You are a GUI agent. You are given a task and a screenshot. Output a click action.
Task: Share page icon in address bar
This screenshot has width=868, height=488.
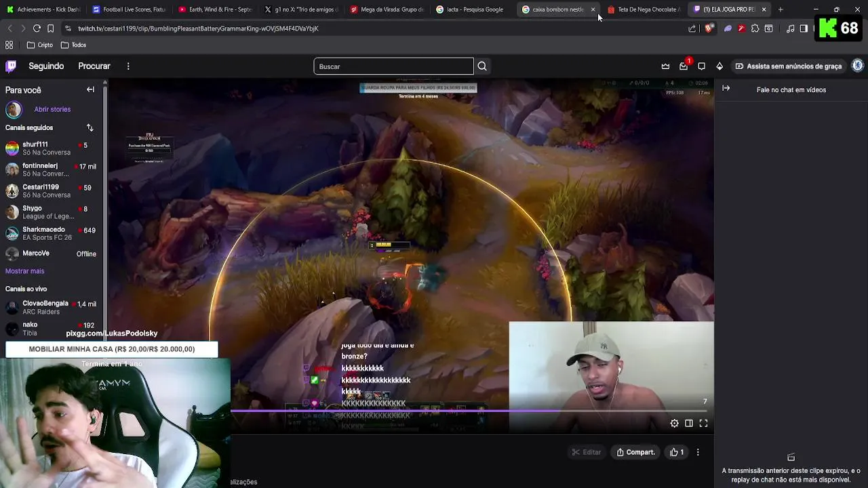pyautogui.click(x=692, y=28)
